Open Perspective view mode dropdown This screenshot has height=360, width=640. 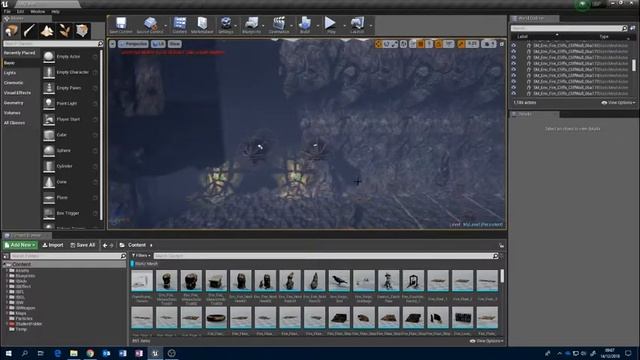point(133,44)
